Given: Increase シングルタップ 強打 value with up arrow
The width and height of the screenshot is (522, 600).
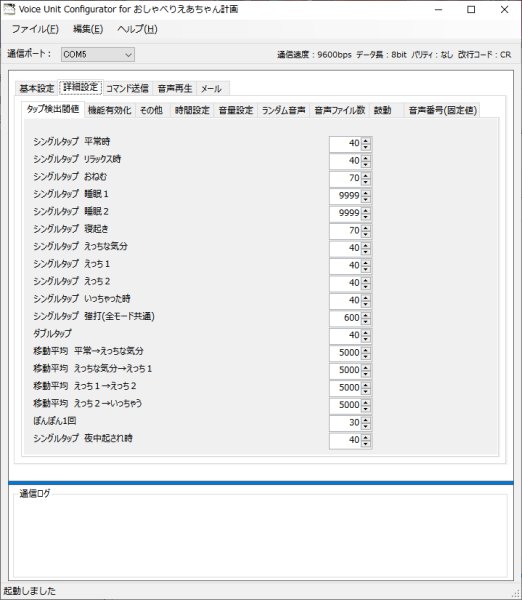Looking at the screenshot, I should (366, 315).
